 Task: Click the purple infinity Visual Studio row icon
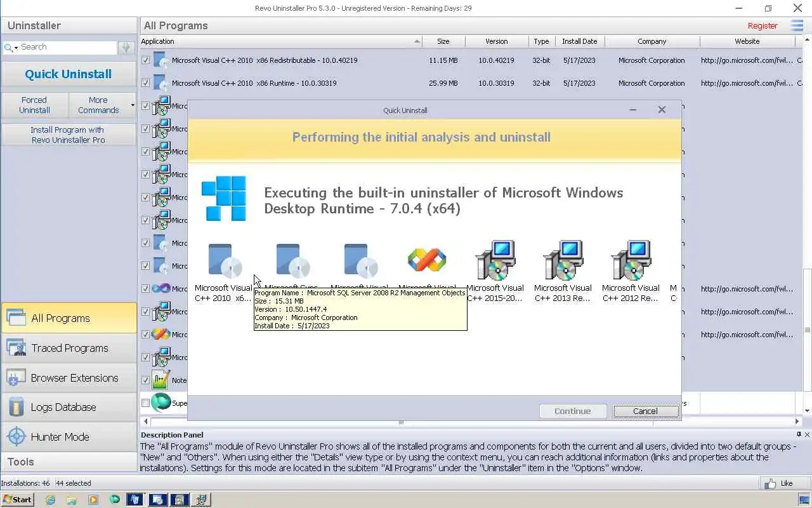[x=161, y=288]
